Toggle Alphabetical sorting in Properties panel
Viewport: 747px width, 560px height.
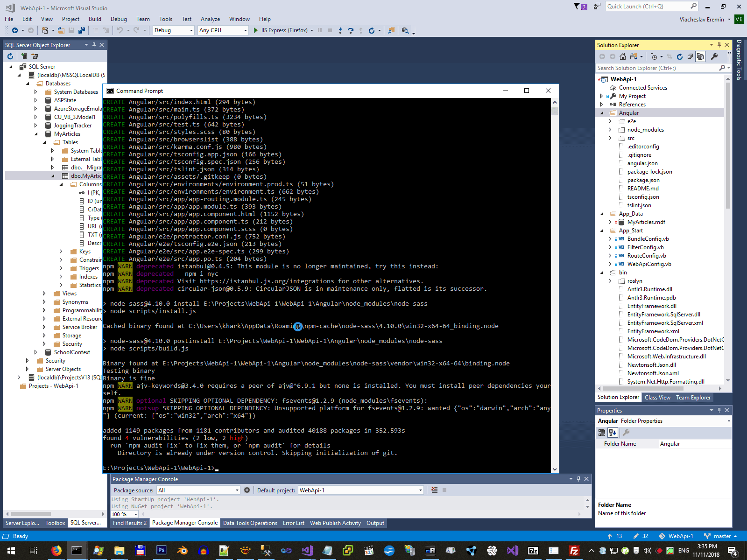[x=613, y=433]
